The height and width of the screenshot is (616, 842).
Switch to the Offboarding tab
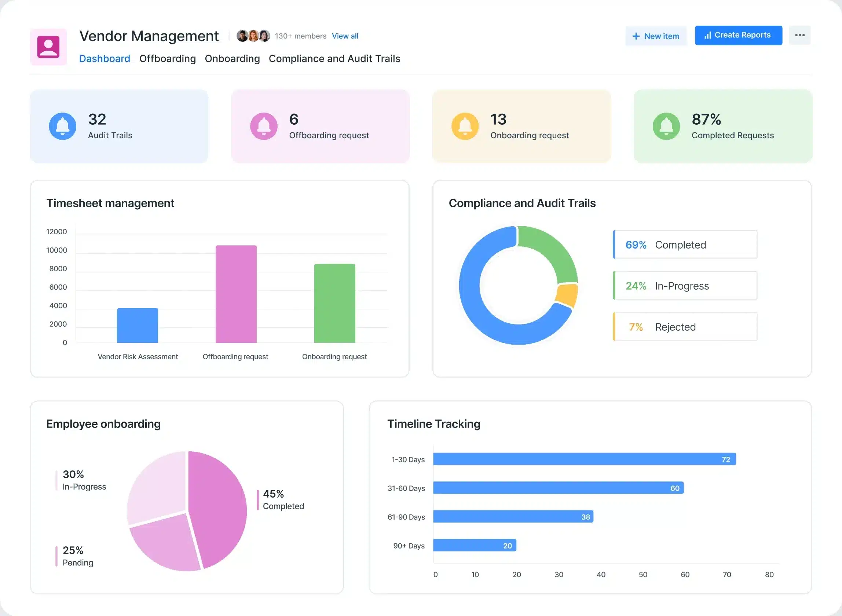click(168, 59)
